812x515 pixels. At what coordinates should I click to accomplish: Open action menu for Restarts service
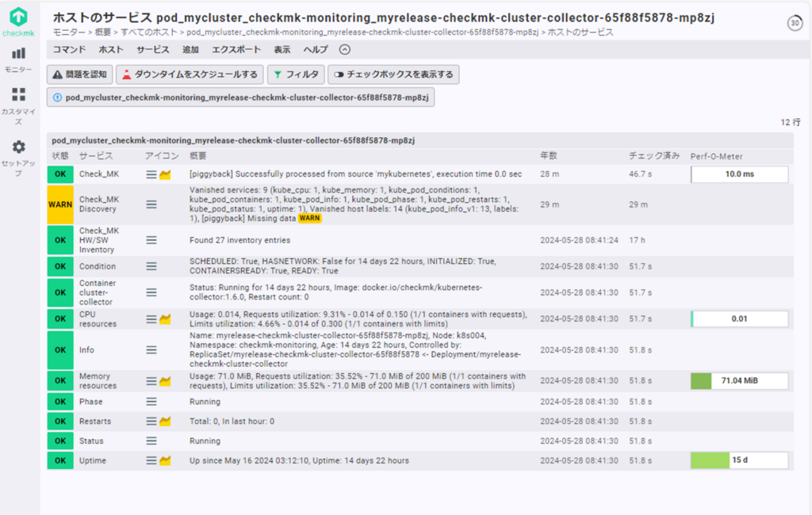pyautogui.click(x=151, y=422)
